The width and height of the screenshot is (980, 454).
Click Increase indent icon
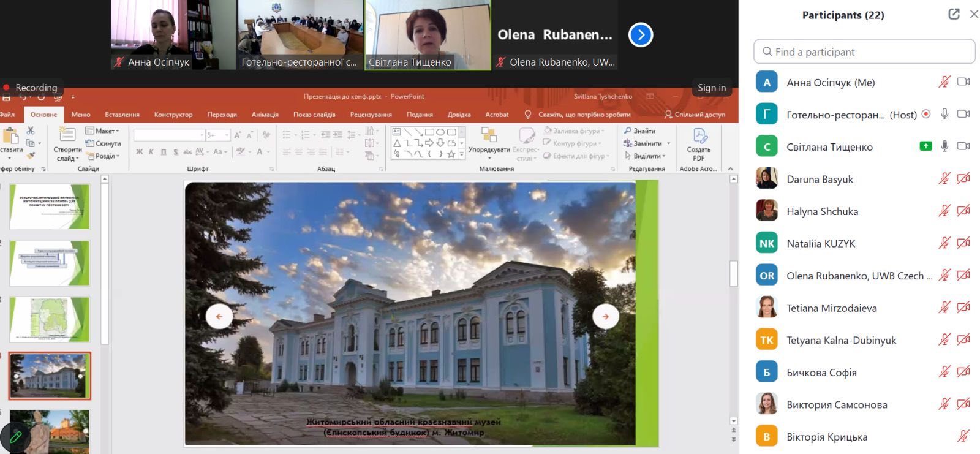click(x=337, y=134)
